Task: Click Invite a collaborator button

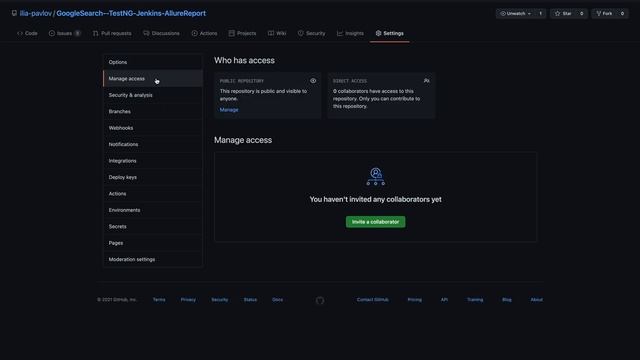Action: pos(376,222)
